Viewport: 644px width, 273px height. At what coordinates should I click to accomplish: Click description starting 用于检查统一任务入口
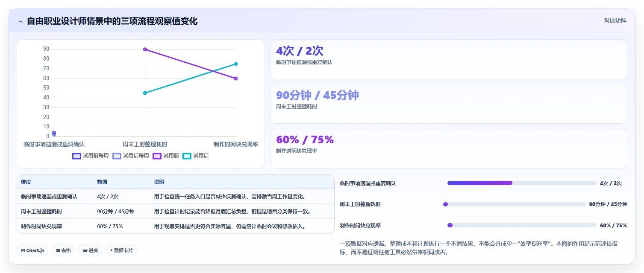tap(230, 197)
